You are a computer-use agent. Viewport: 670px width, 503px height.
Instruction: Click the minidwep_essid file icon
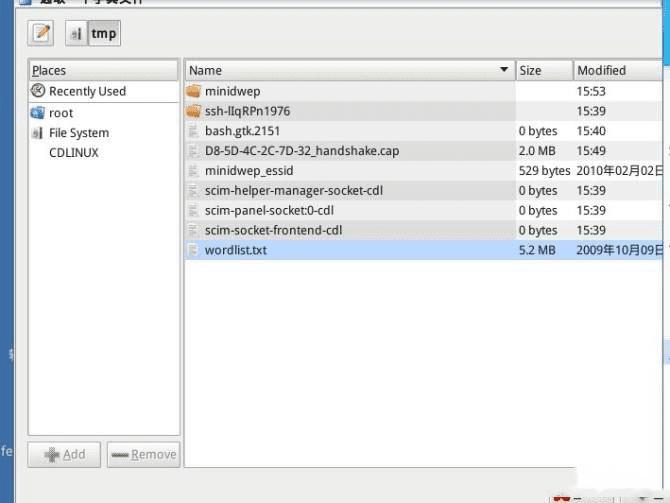194,171
